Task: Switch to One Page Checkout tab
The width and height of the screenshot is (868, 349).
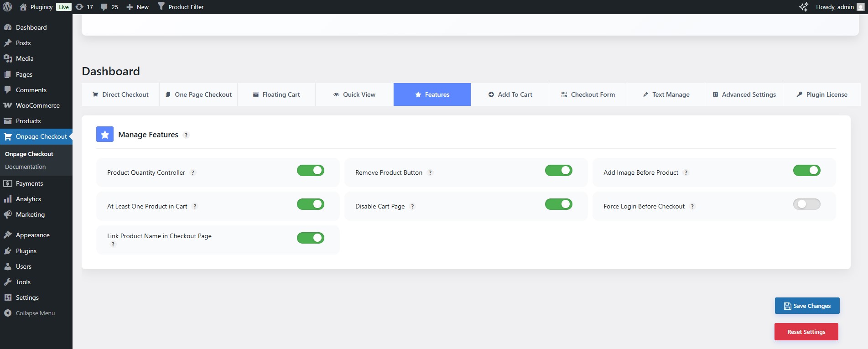Action: point(198,94)
